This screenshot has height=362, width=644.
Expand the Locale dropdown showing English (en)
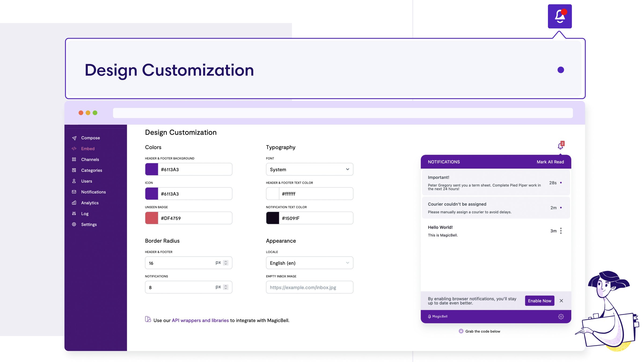coord(309,263)
